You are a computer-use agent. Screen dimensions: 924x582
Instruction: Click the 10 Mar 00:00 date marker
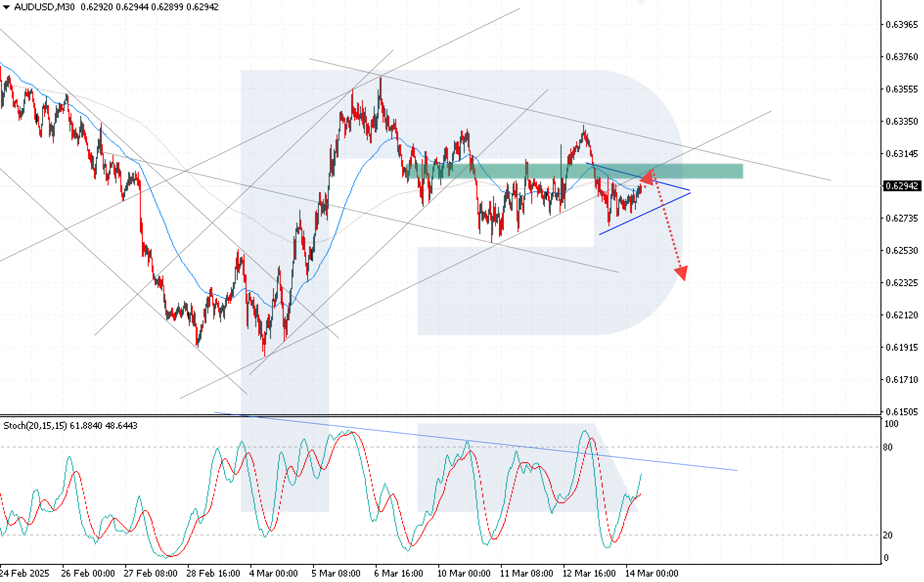pos(464,573)
